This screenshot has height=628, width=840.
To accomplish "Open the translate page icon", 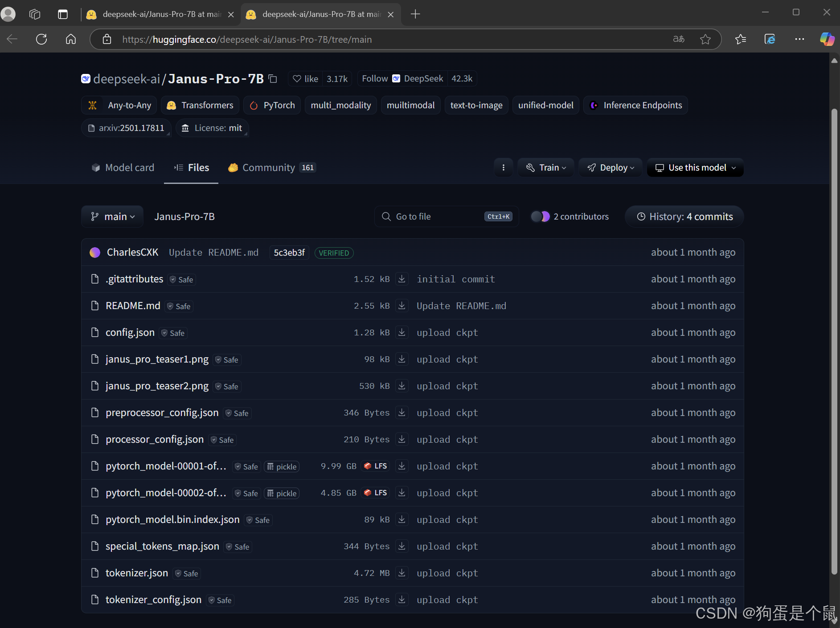I will click(x=679, y=39).
